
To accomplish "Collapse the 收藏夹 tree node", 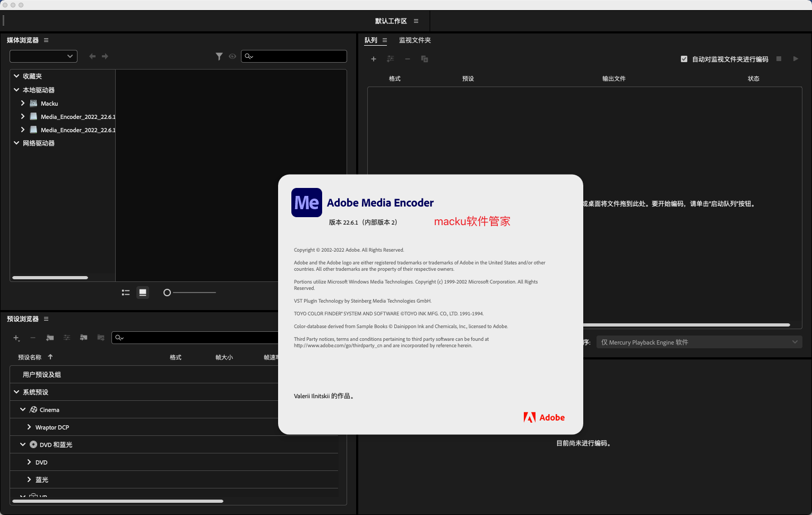I will [16, 76].
